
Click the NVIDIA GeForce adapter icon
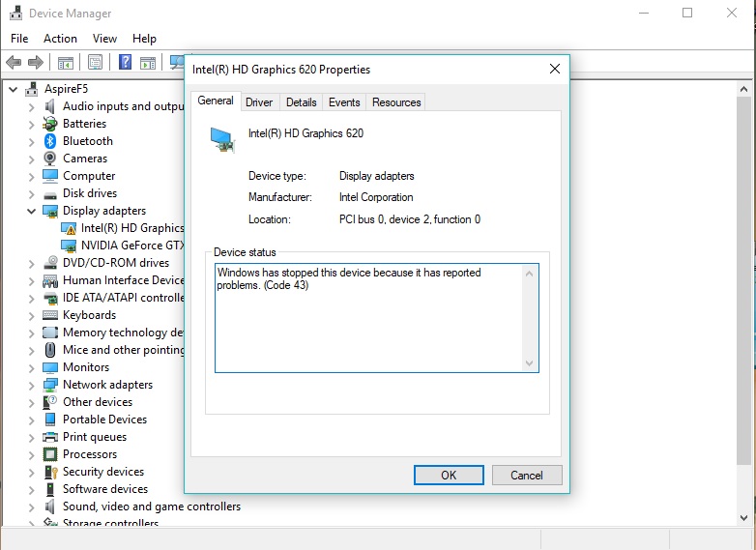[69, 246]
